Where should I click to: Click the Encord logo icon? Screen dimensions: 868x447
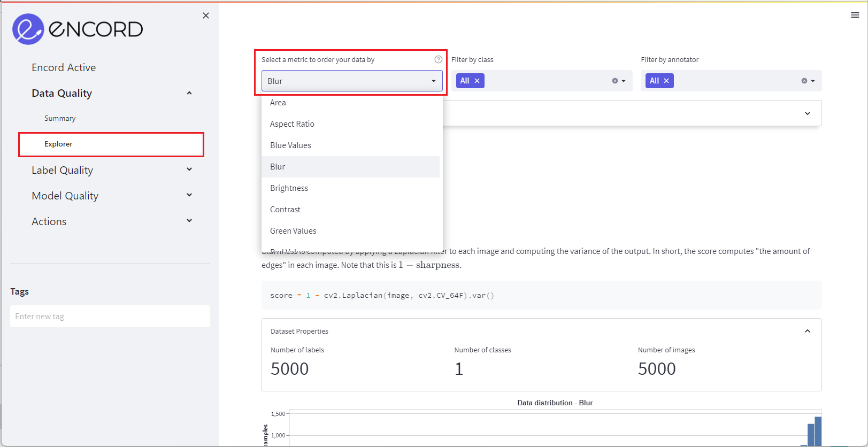[28, 29]
